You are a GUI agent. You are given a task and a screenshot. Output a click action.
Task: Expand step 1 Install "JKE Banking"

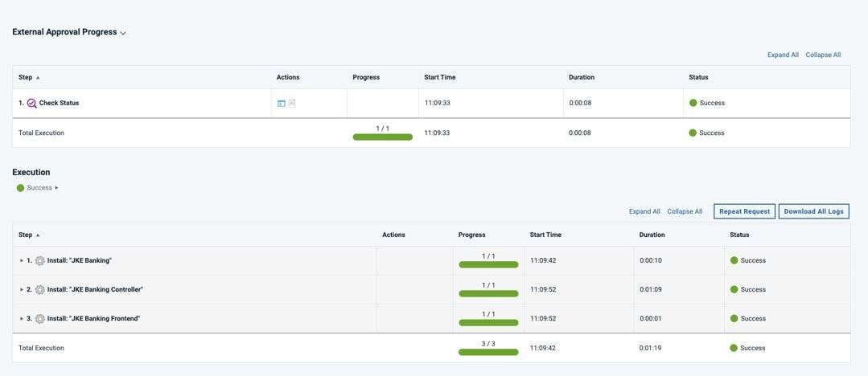[22, 261]
